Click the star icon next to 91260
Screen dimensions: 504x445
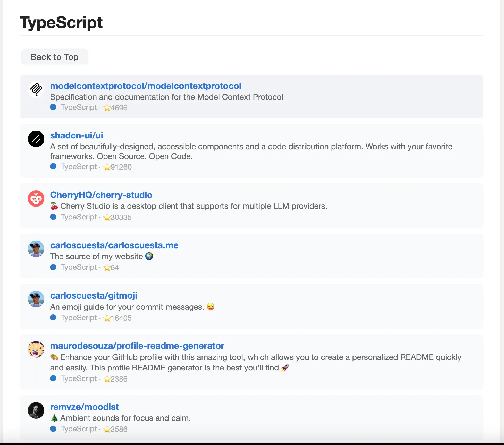tap(107, 167)
